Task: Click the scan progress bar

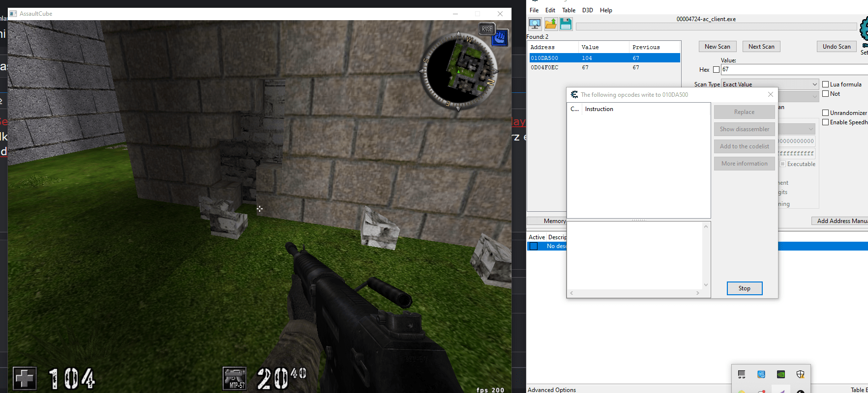Action: click(x=716, y=27)
